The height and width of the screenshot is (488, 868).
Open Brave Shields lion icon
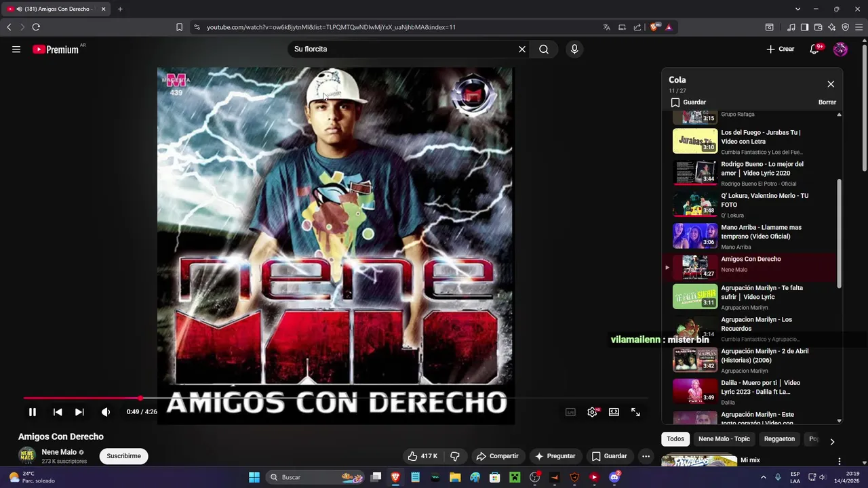(x=654, y=27)
